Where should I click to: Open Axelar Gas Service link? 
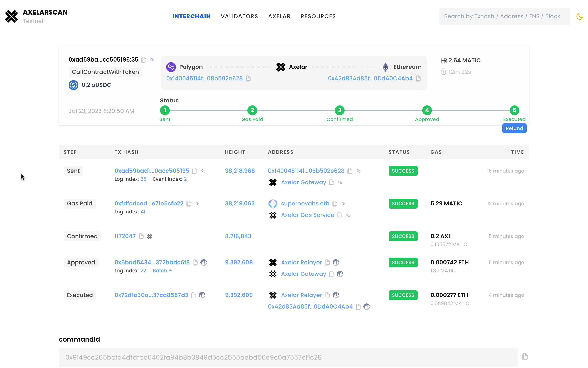pos(308,215)
